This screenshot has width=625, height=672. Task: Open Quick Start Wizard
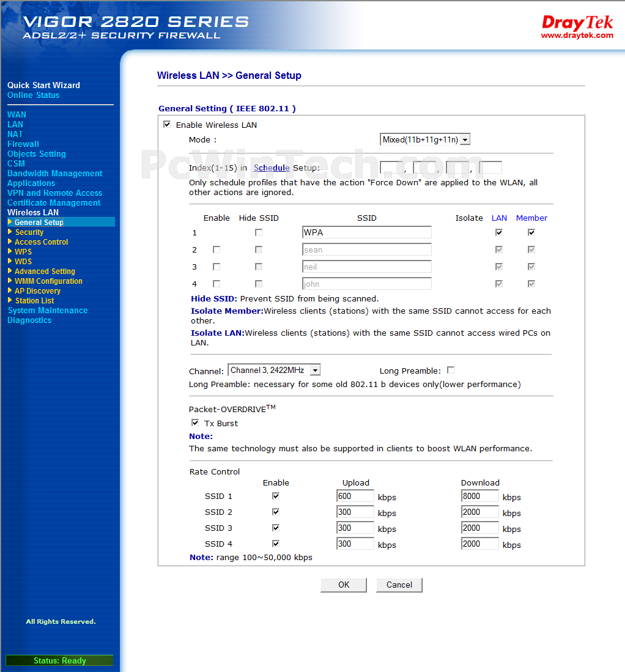pyautogui.click(x=43, y=85)
